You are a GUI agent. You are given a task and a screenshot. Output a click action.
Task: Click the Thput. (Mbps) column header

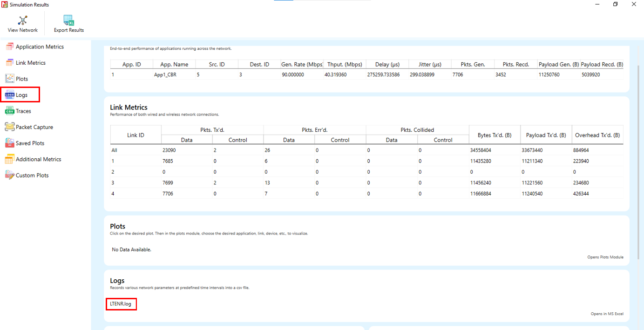point(345,65)
